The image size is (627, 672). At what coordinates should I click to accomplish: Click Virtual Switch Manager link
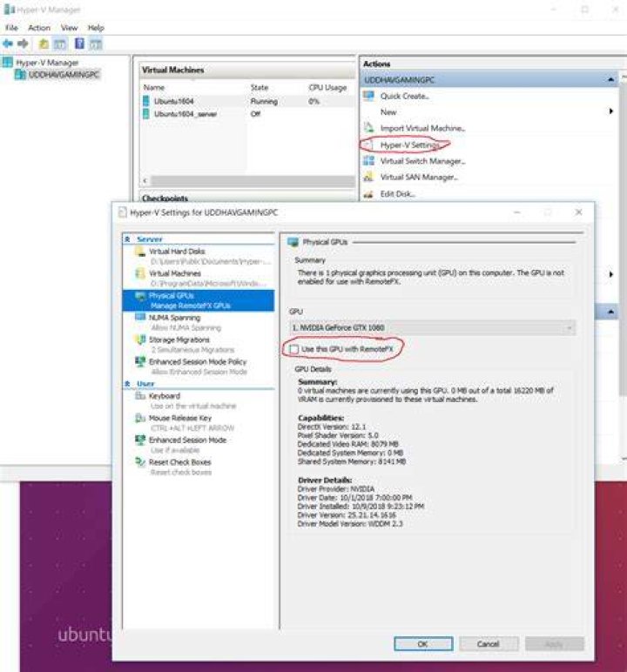point(423,161)
